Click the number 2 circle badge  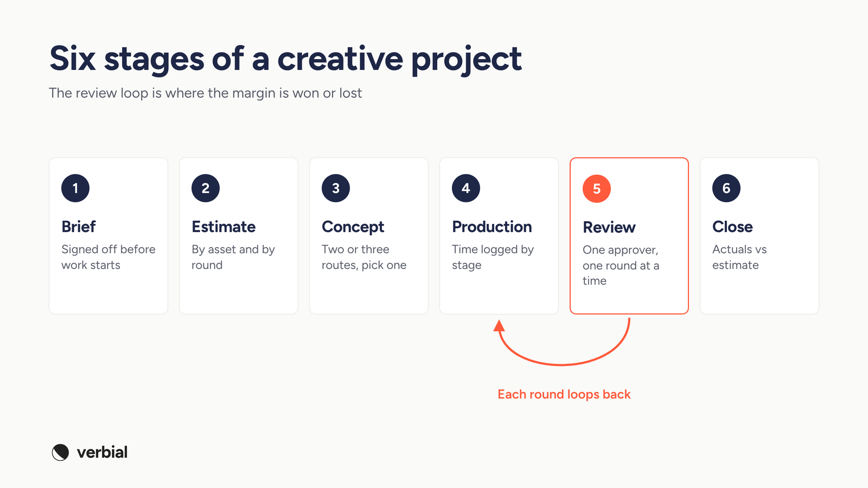(x=206, y=188)
